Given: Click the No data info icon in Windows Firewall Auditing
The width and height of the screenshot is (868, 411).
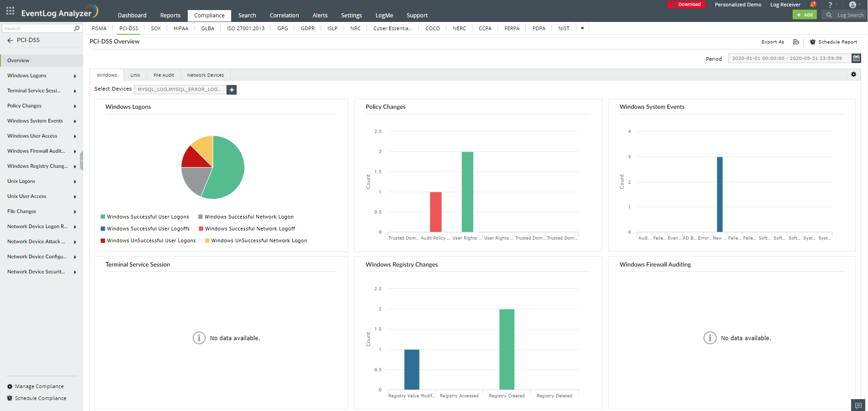Looking at the screenshot, I should [x=709, y=338].
